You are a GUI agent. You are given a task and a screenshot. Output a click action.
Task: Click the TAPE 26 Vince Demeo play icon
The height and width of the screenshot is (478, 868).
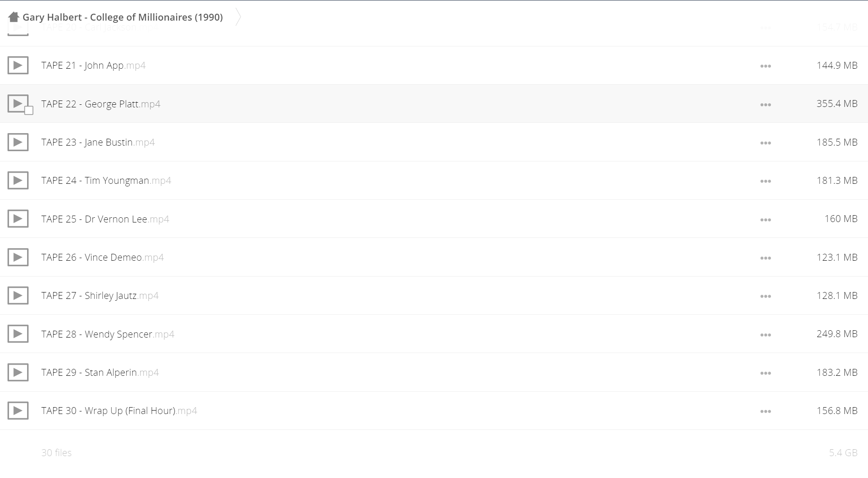point(18,257)
